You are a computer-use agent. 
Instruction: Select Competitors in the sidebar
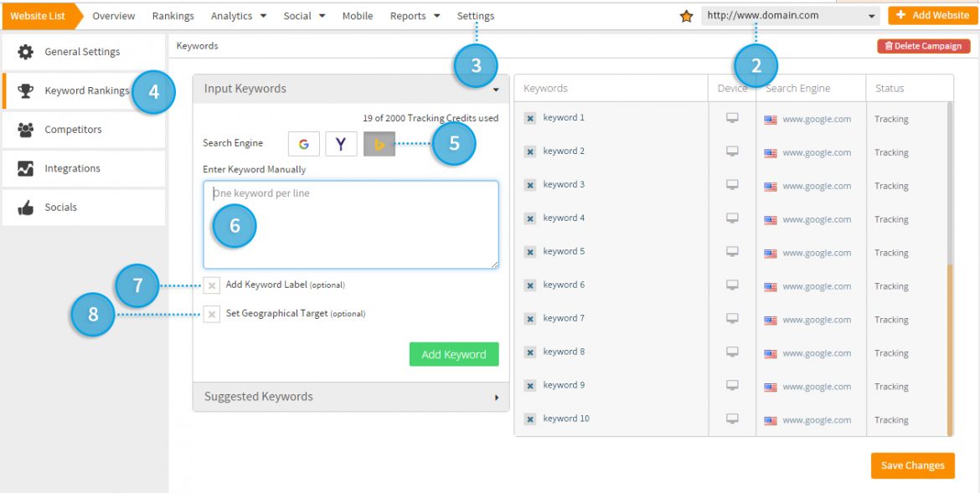click(84, 130)
